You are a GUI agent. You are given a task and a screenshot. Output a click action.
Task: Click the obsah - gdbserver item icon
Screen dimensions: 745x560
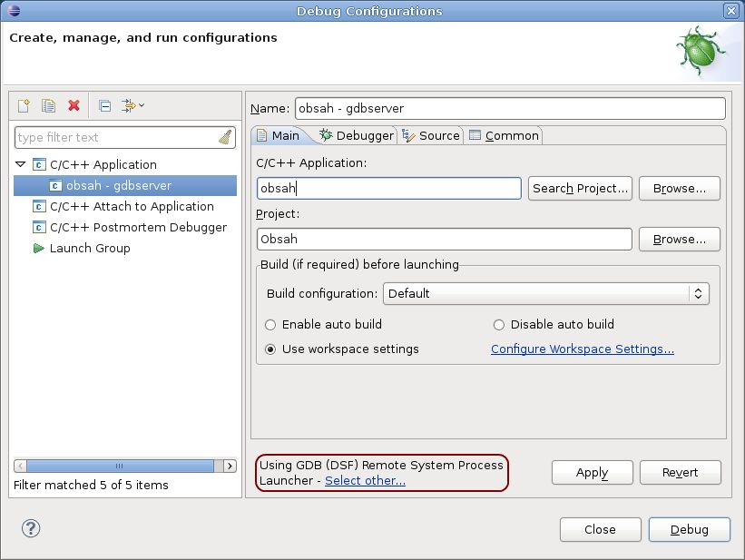pyautogui.click(x=55, y=185)
